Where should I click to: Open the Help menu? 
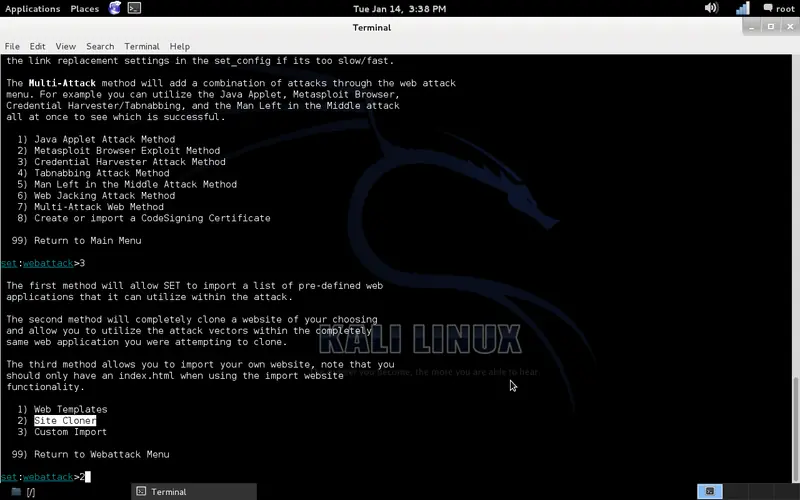pyautogui.click(x=180, y=46)
